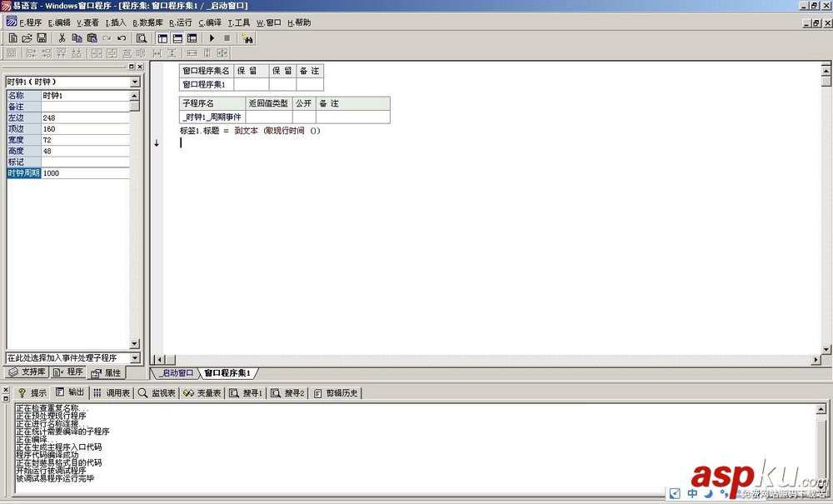Open the 剪辑历史 tab

pos(336,393)
